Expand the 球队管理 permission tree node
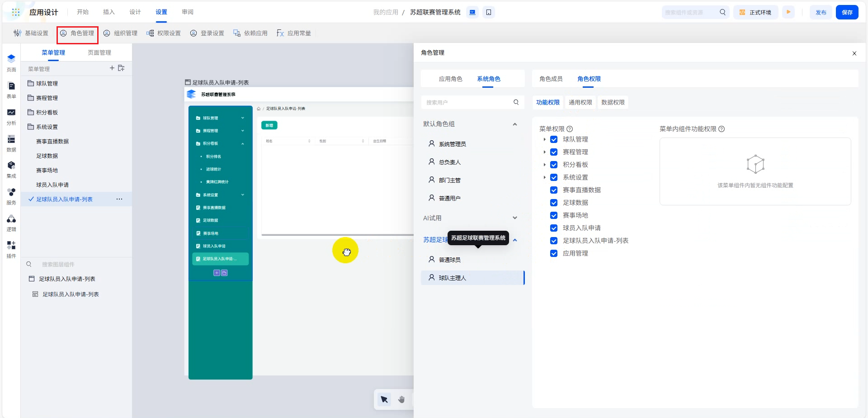The width and height of the screenshot is (868, 418). [x=545, y=139]
